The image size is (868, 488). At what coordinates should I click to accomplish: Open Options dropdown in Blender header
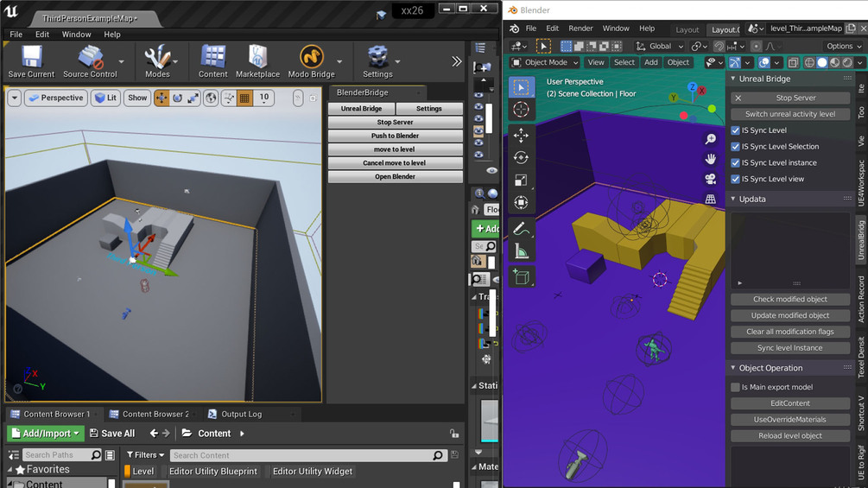tap(844, 46)
